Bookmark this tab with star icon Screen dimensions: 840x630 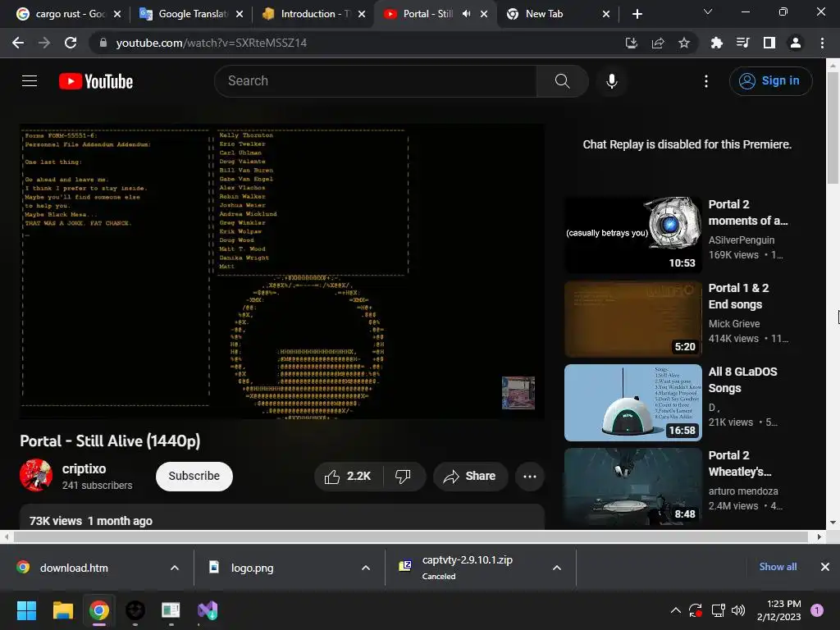click(684, 43)
